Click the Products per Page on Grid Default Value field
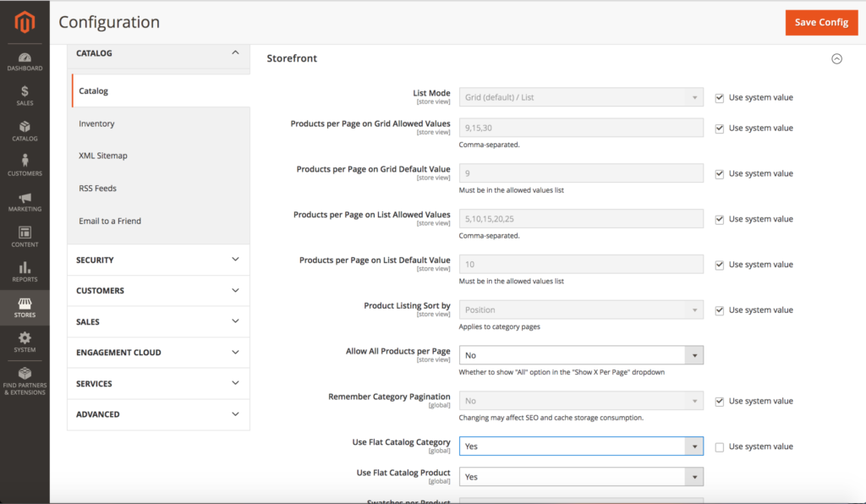This screenshot has width=866, height=504. point(581,173)
